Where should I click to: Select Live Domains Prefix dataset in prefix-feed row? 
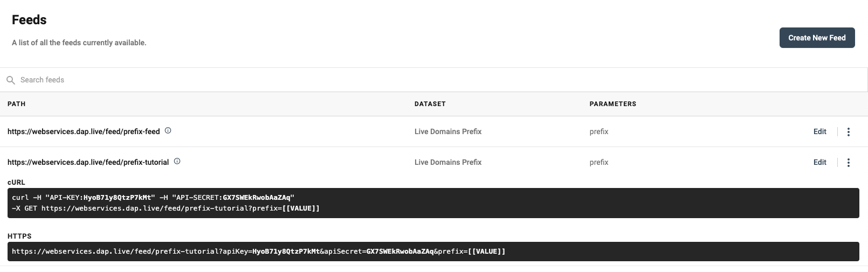click(x=447, y=131)
